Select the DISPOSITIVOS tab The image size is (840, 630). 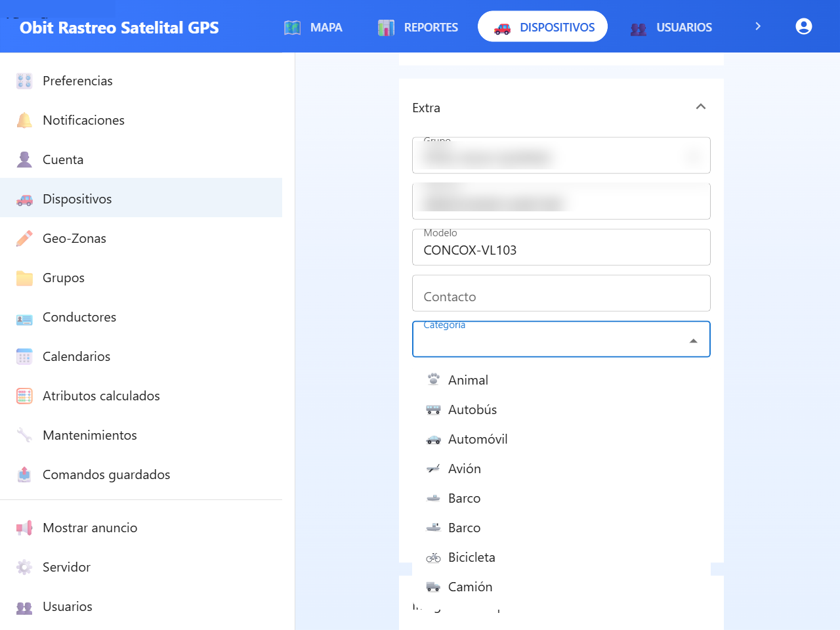pos(543,27)
